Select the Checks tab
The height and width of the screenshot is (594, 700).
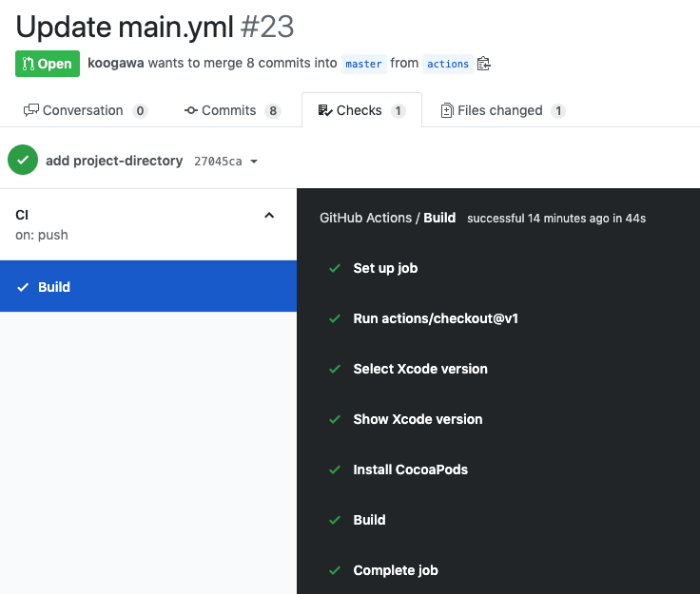point(361,110)
